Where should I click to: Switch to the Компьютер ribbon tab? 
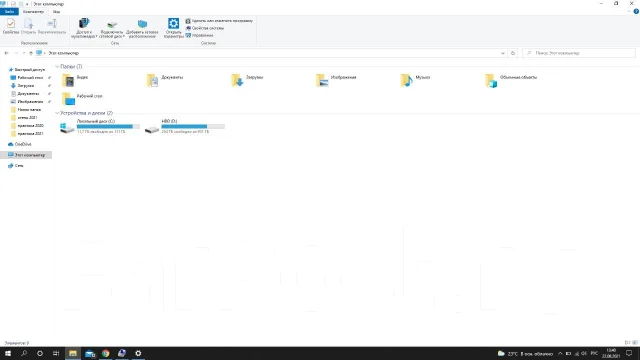[33, 12]
